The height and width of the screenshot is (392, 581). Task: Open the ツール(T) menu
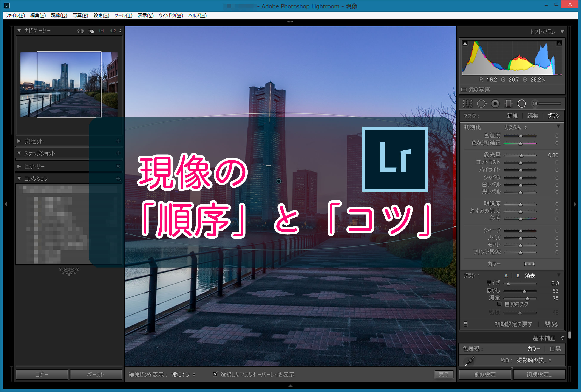pyautogui.click(x=124, y=15)
